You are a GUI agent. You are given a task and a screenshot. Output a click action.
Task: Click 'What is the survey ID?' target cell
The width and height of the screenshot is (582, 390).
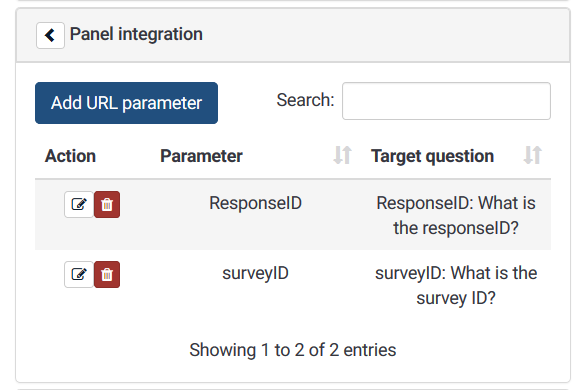456,285
